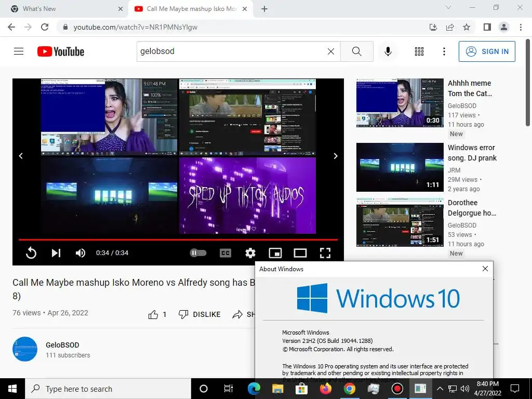Open taskbar volume control

click(x=465, y=389)
